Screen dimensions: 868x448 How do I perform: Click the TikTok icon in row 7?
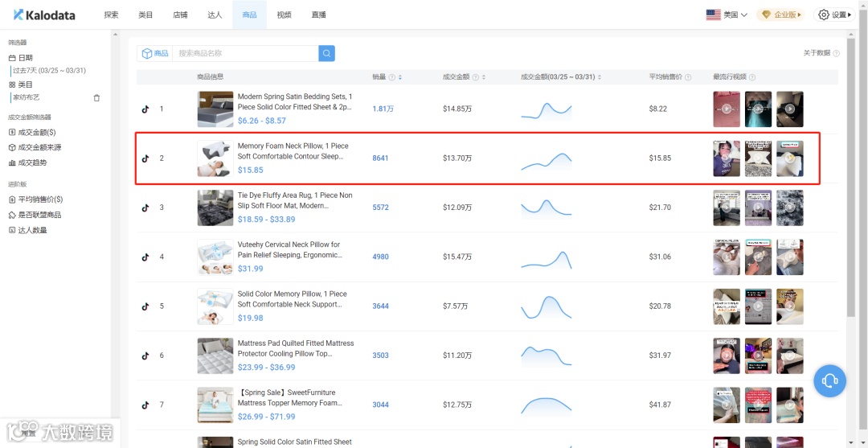[145, 405]
